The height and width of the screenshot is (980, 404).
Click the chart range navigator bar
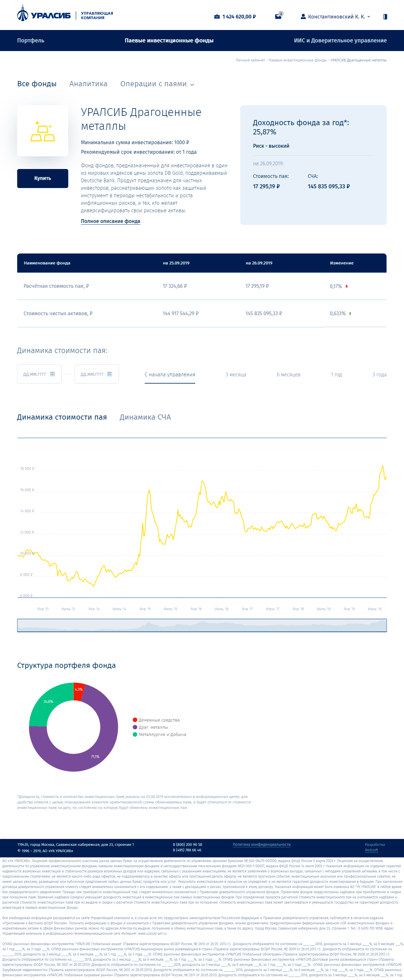(x=202, y=625)
